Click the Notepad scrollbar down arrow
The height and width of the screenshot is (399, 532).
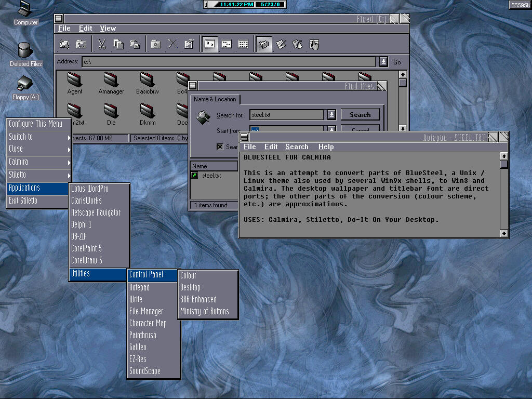coord(503,234)
